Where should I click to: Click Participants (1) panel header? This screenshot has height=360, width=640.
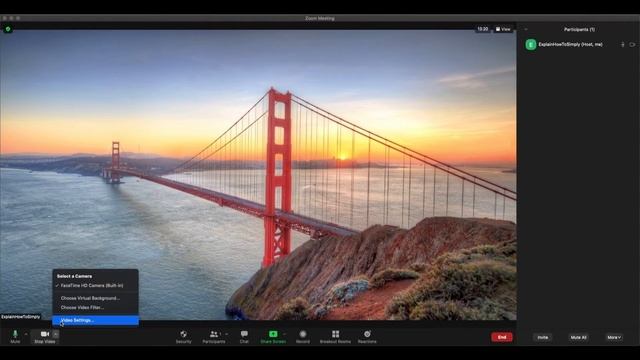point(579,29)
